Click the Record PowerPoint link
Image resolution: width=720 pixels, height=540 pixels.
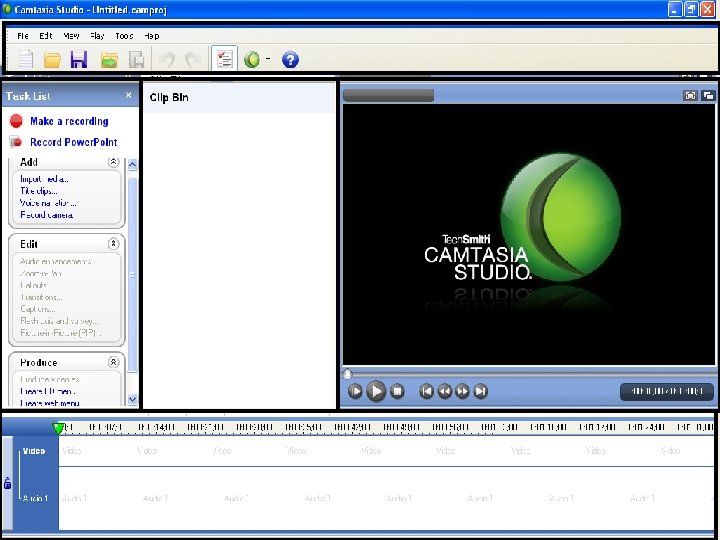(x=73, y=142)
